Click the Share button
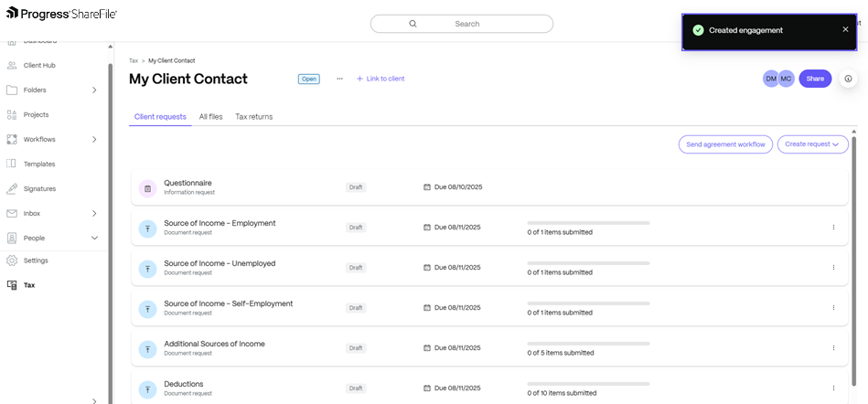 [815, 79]
